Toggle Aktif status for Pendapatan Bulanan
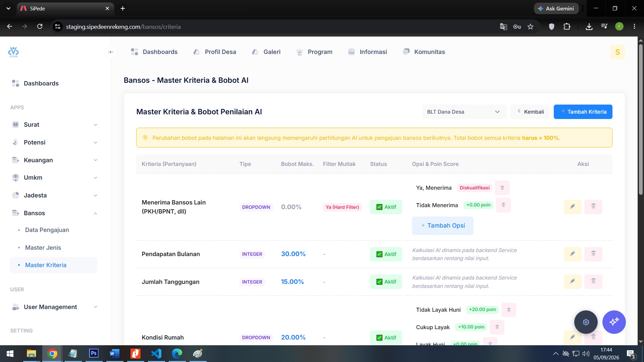 (386, 254)
